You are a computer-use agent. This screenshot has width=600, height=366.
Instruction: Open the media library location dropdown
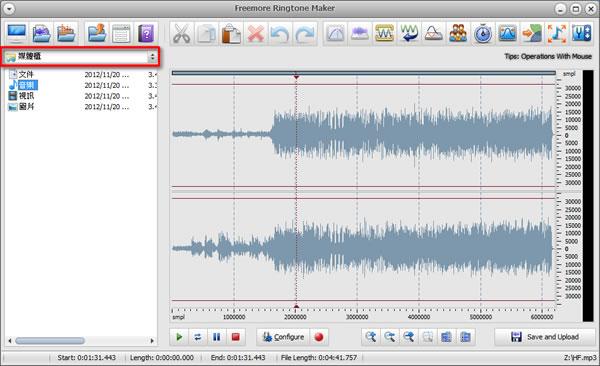point(80,57)
